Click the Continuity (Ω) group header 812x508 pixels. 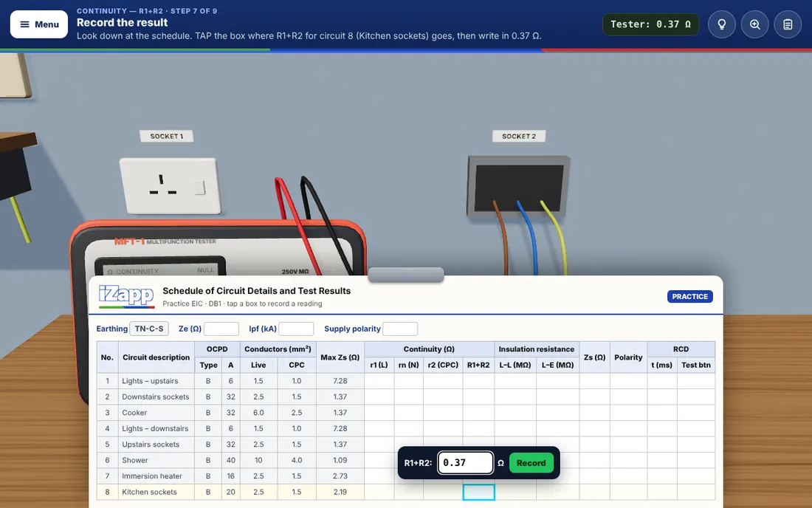(429, 349)
